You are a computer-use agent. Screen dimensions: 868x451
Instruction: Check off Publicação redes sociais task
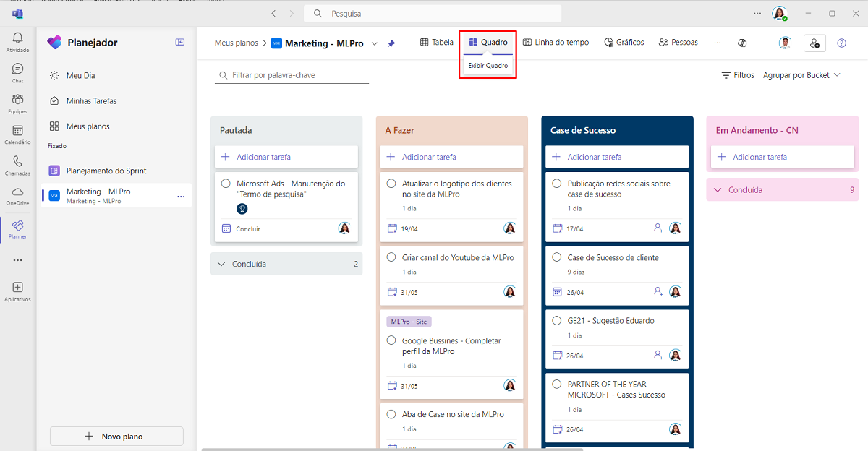coord(557,184)
